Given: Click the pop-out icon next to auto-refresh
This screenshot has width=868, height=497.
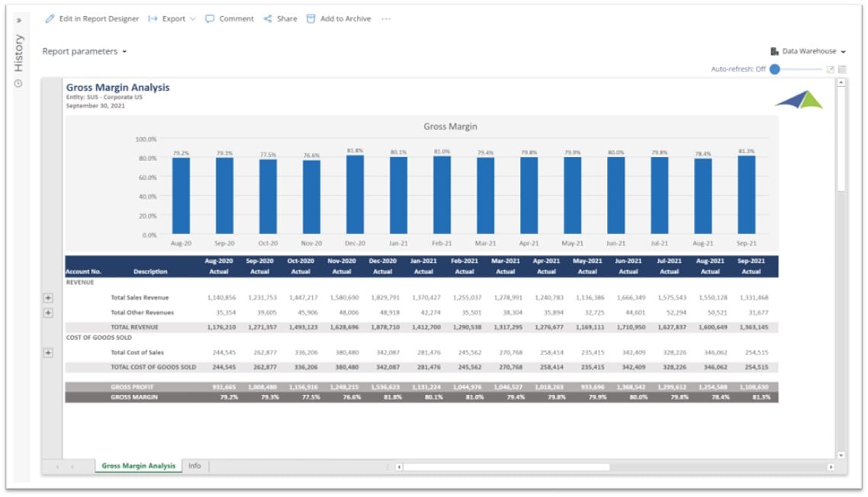Looking at the screenshot, I should pos(831,69).
